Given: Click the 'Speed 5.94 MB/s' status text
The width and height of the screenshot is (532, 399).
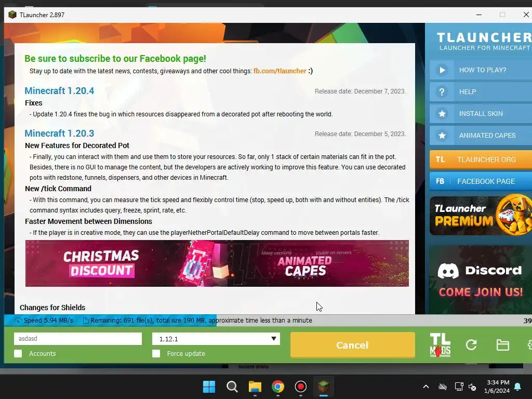Looking at the screenshot, I should pos(48,320).
